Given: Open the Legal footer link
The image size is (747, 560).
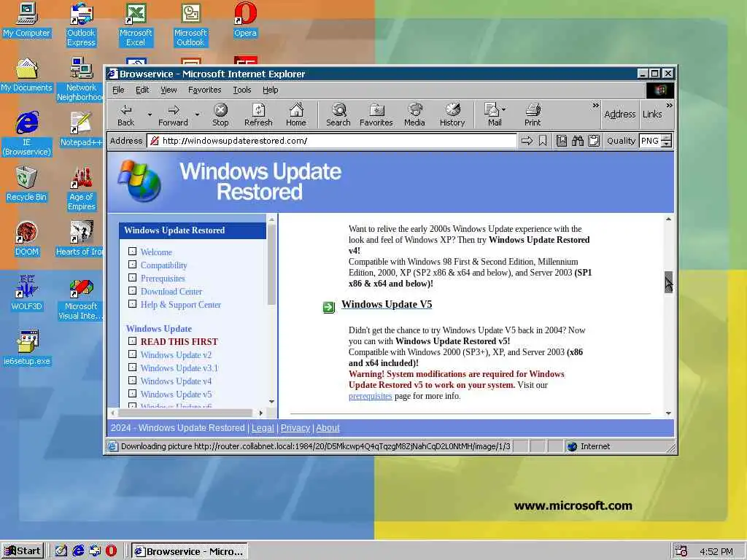Looking at the screenshot, I should coord(263,427).
